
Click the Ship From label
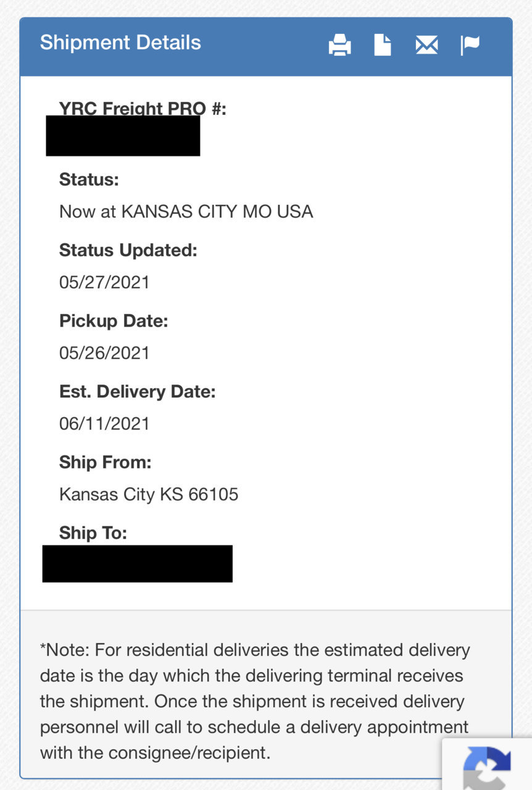coord(105,462)
